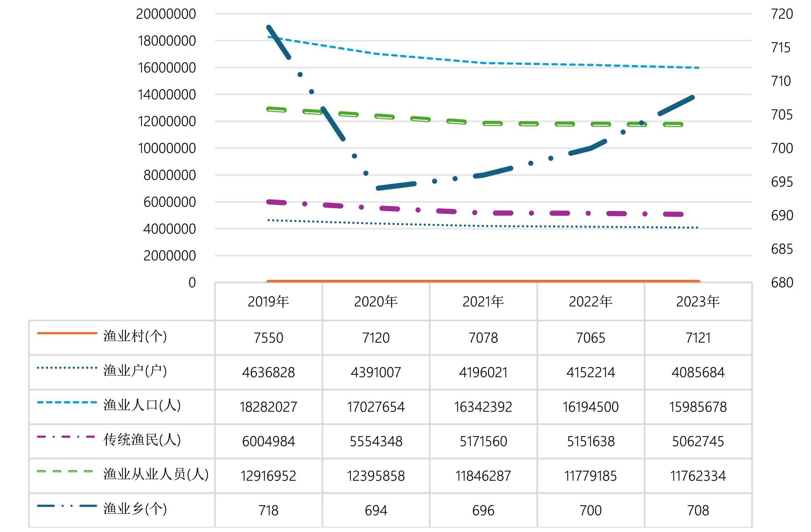
Task: Click the 4085684 household cell
Action: tap(698, 372)
